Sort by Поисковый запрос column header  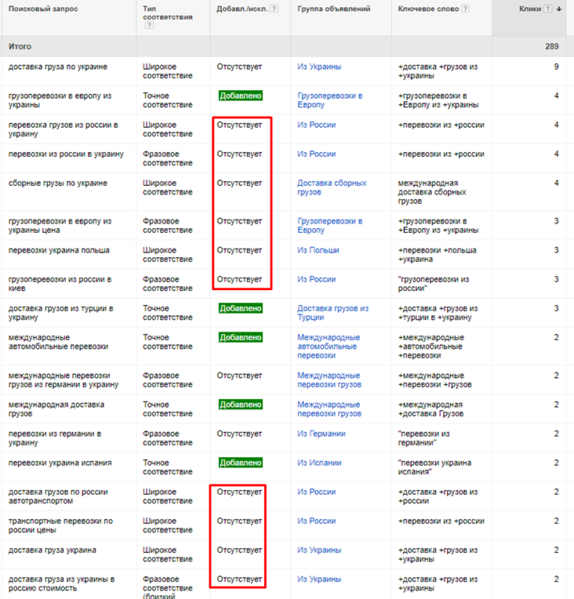pos(43,9)
